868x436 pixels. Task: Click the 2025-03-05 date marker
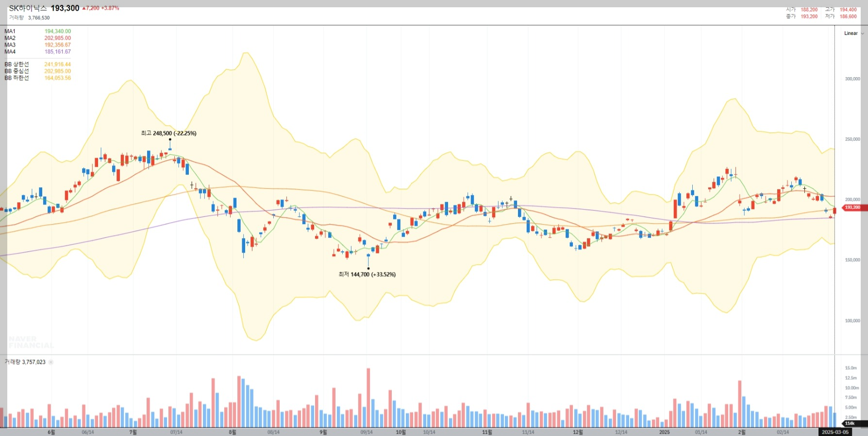pos(835,432)
